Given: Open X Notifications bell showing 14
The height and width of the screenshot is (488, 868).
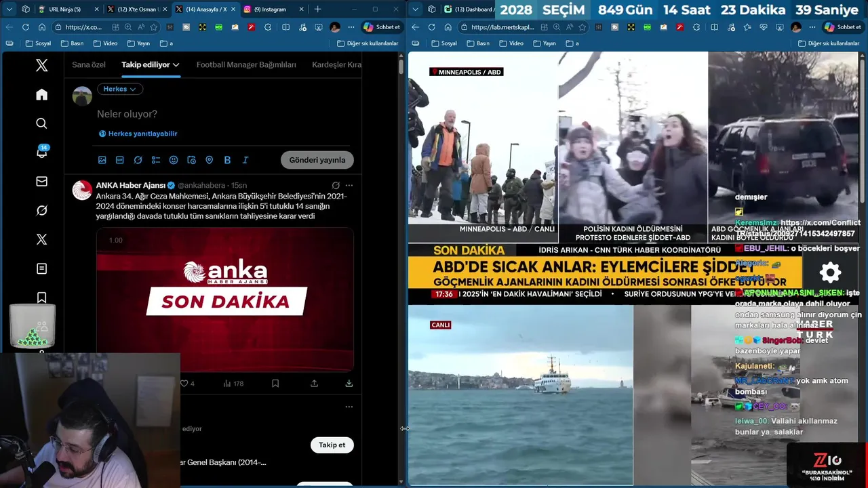Looking at the screenshot, I should coord(41,152).
